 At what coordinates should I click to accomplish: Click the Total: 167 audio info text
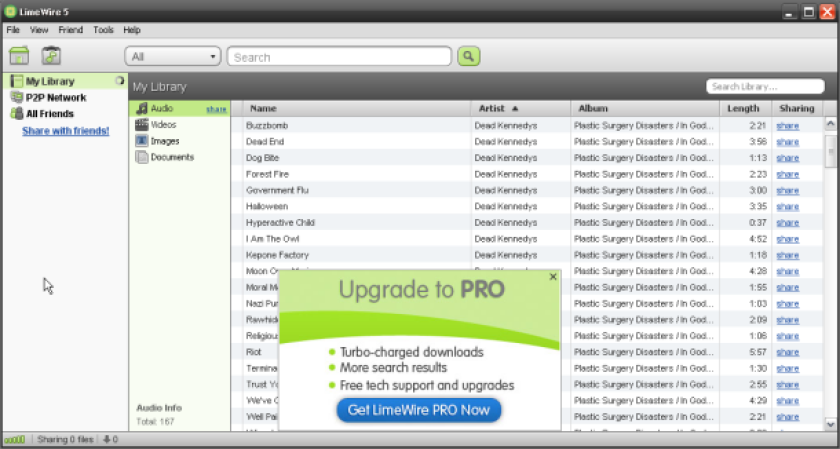tap(155, 422)
